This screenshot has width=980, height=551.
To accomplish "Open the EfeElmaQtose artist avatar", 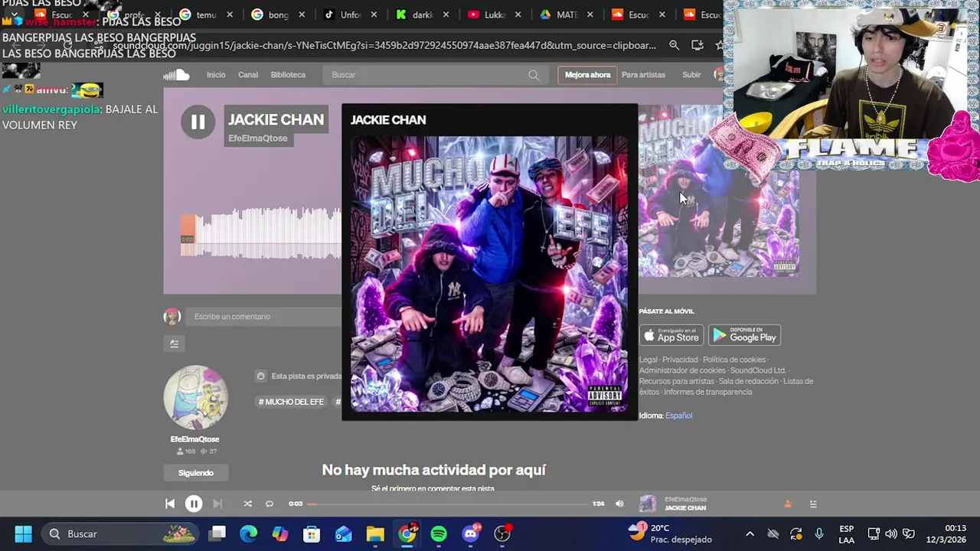I will [x=195, y=397].
